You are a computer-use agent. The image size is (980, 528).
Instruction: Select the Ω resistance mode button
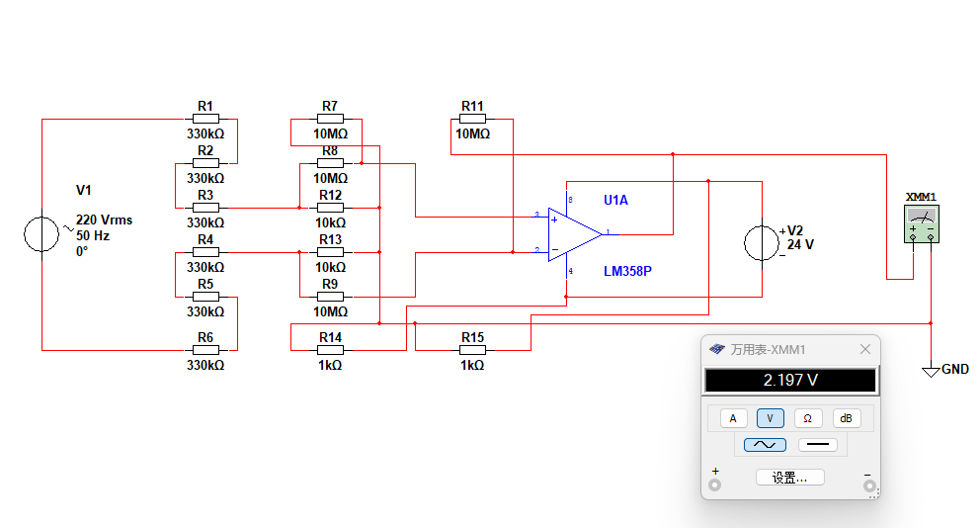[x=807, y=418]
